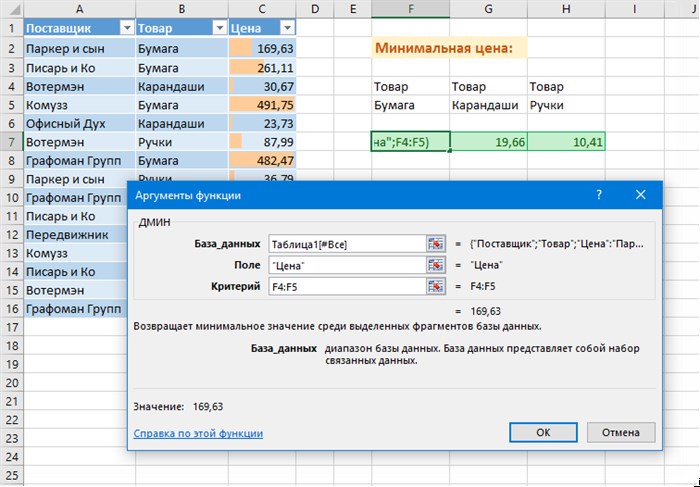
Task: Select the Минимальная цена highlighted cell
Action: coord(449,48)
